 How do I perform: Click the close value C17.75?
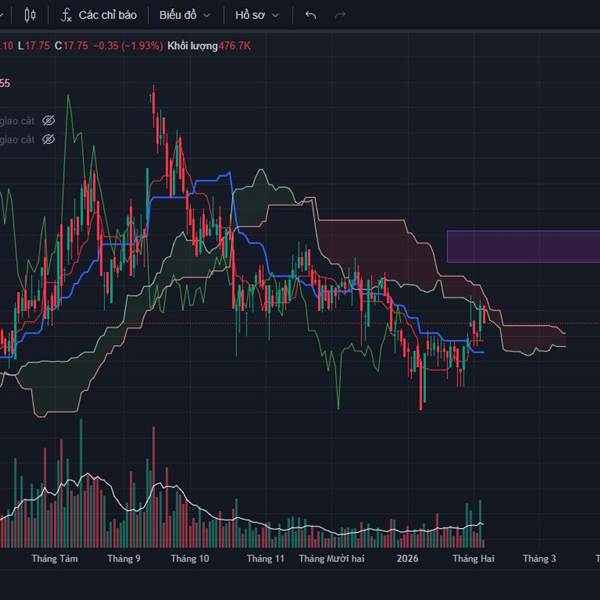71,46
